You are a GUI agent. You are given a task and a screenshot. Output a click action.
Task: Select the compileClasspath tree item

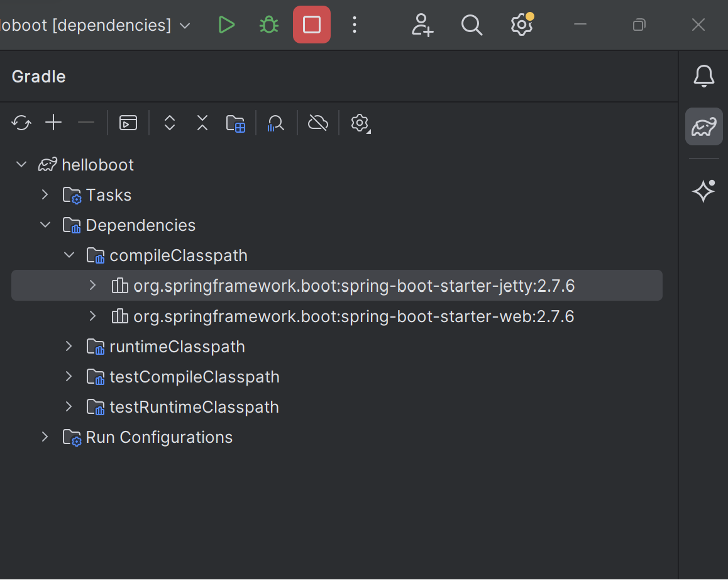coord(179,255)
